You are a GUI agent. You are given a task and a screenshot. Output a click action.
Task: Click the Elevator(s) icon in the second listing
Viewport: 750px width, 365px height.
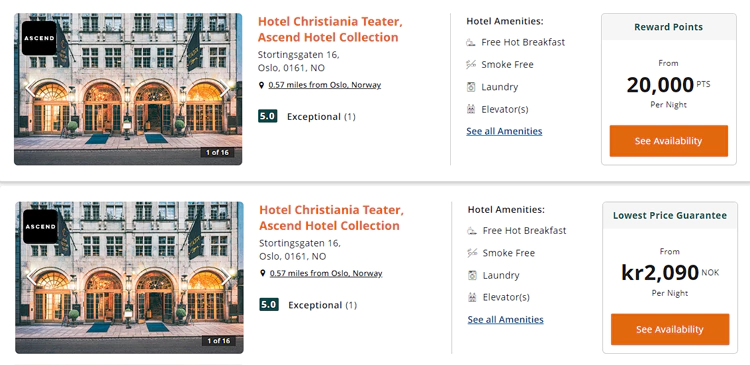click(x=472, y=298)
